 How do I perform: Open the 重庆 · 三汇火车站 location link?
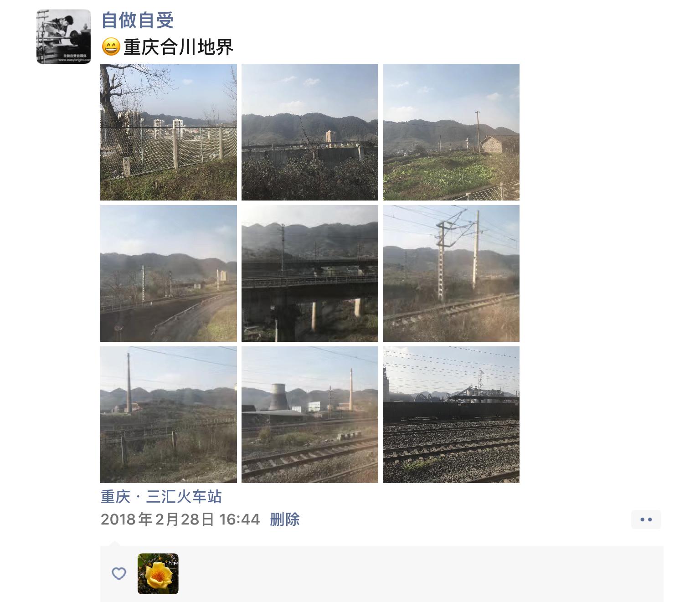161,496
